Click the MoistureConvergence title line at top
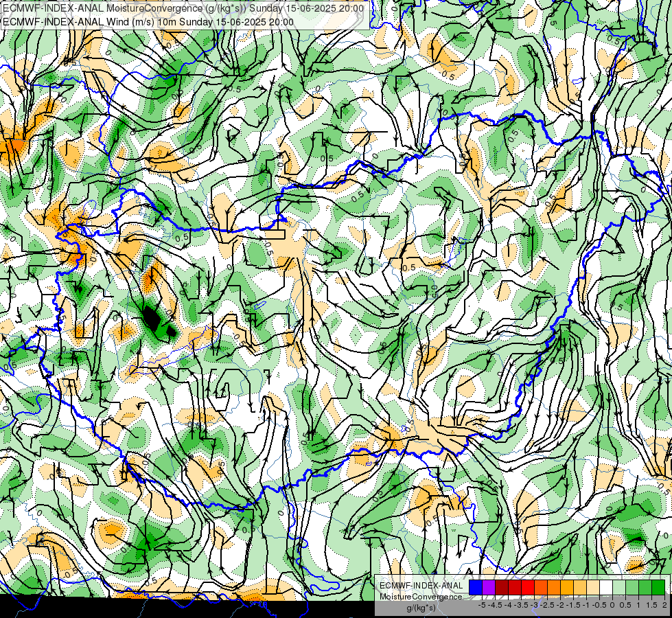Screen dimensions: 672x618 pos(183,8)
